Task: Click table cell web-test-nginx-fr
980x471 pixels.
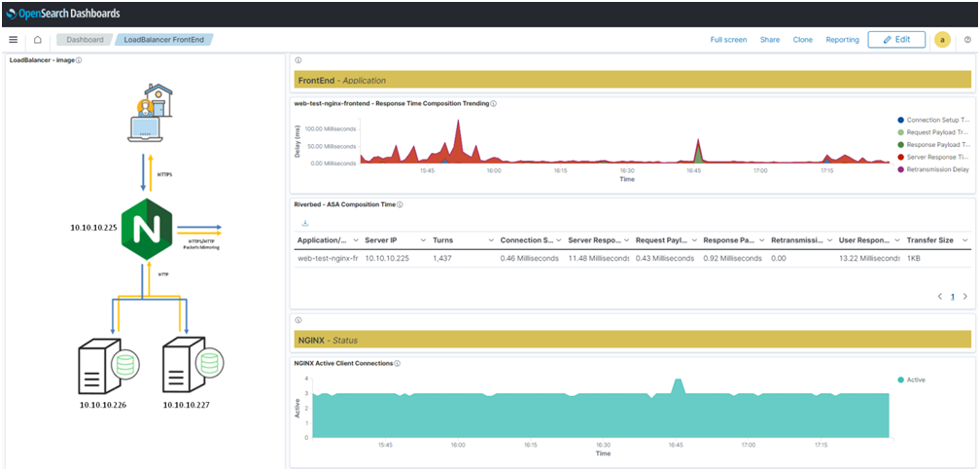Action: coord(328,258)
